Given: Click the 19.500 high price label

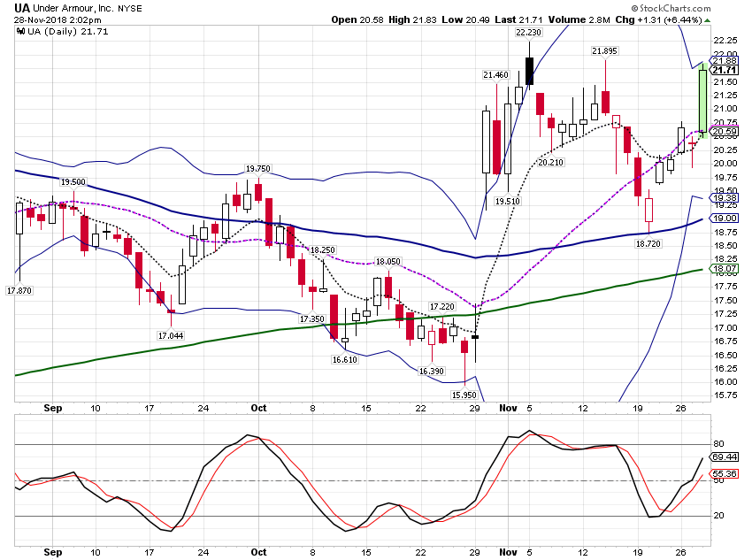Looking at the screenshot, I should tap(73, 182).
